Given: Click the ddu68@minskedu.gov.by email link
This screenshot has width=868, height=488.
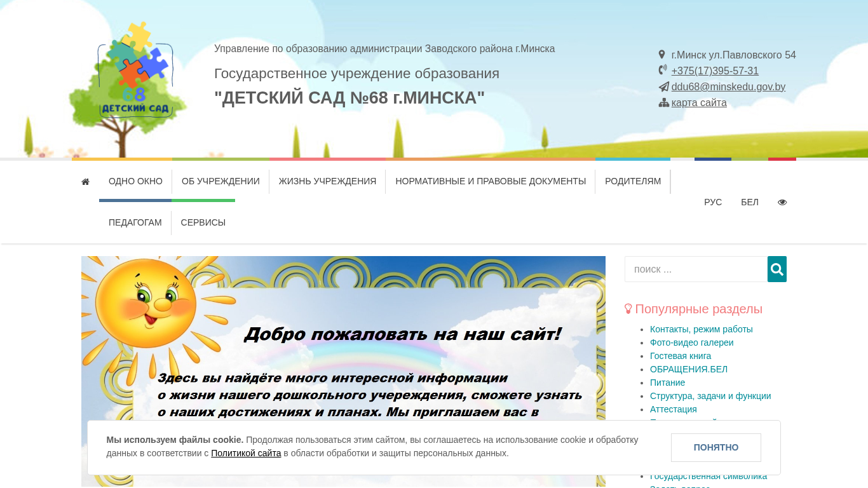Looking at the screenshot, I should coord(728,87).
